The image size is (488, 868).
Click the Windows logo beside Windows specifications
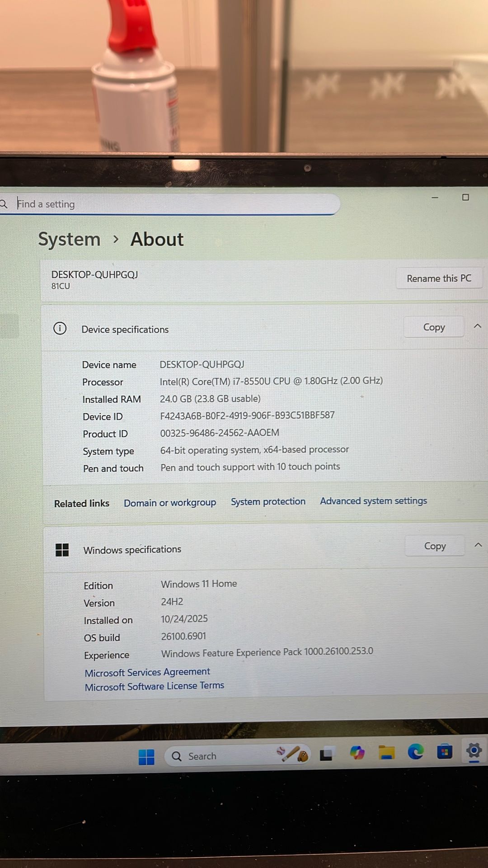pos(62,550)
